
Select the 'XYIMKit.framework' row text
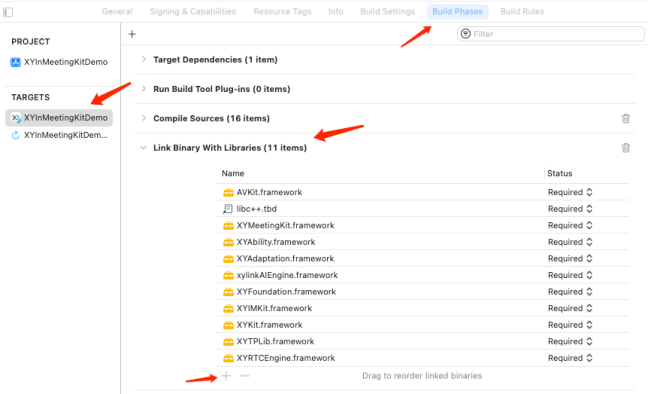tap(274, 308)
